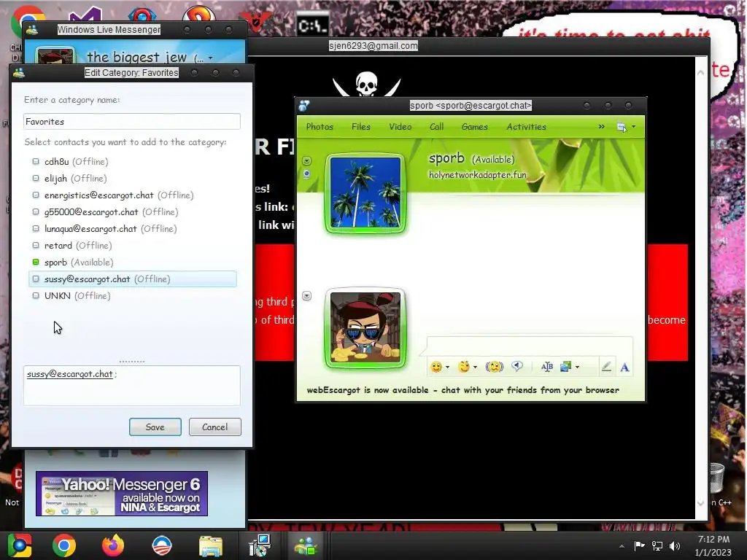Screen dimensions: 747x560
Task: Open the Command Prompt desktop icon
Action: pyautogui.click(x=312, y=25)
